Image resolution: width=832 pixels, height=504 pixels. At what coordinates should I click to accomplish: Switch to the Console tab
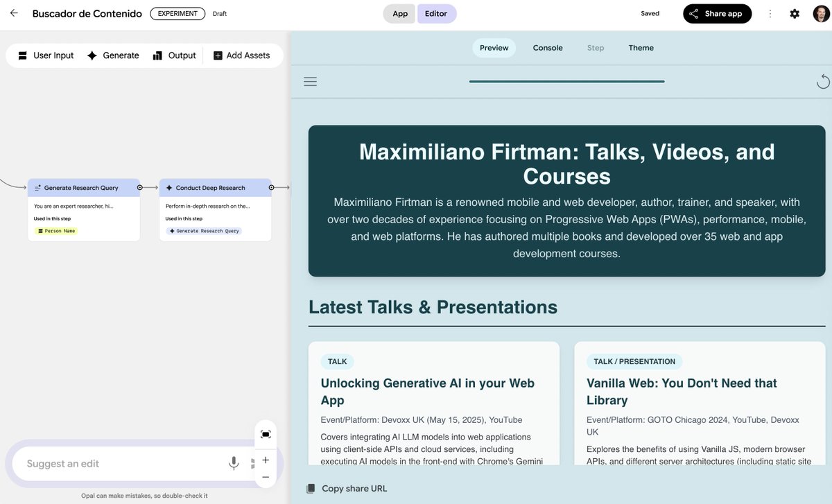coord(548,48)
